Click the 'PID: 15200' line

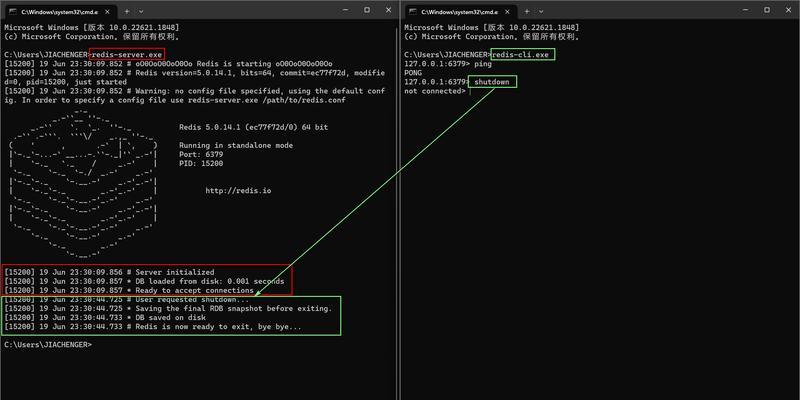coord(201,164)
